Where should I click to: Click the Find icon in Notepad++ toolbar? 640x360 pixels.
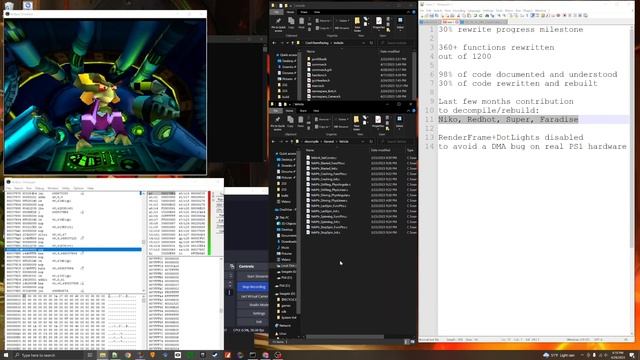coord(487,16)
